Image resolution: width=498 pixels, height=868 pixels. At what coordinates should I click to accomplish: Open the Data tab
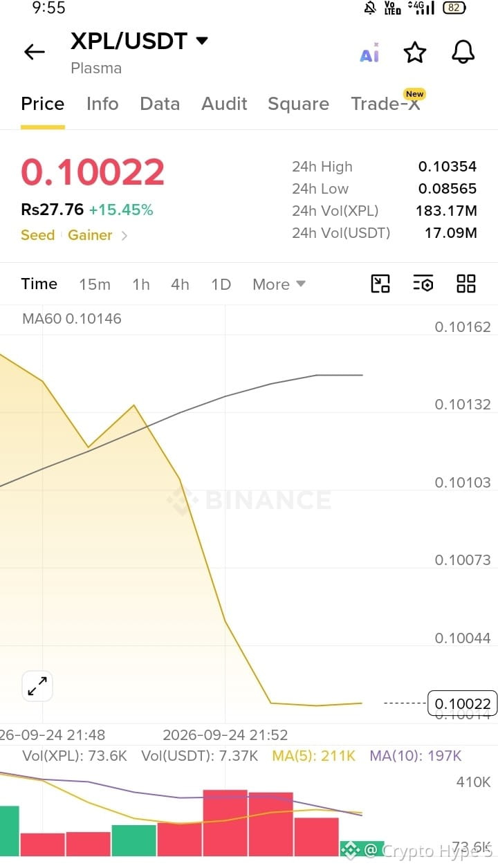[x=160, y=104]
